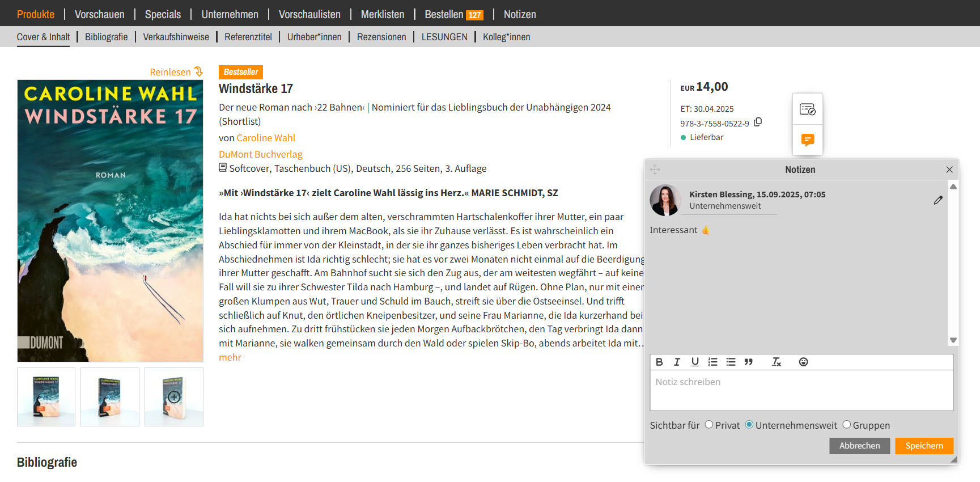This screenshot has width=980, height=482.
Task: Select the third book thumbnail
Action: pyautogui.click(x=174, y=397)
